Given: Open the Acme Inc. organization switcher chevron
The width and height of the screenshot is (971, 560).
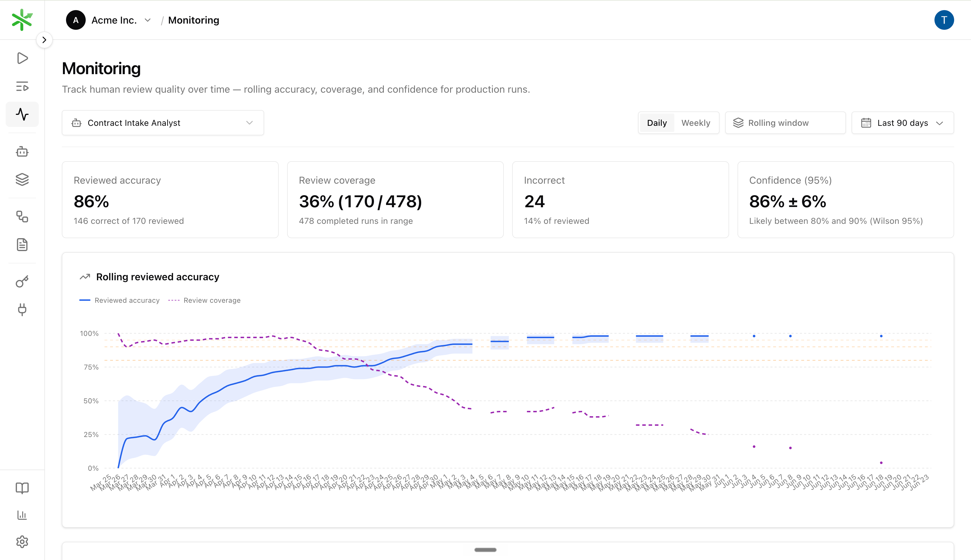Looking at the screenshot, I should 148,21.
